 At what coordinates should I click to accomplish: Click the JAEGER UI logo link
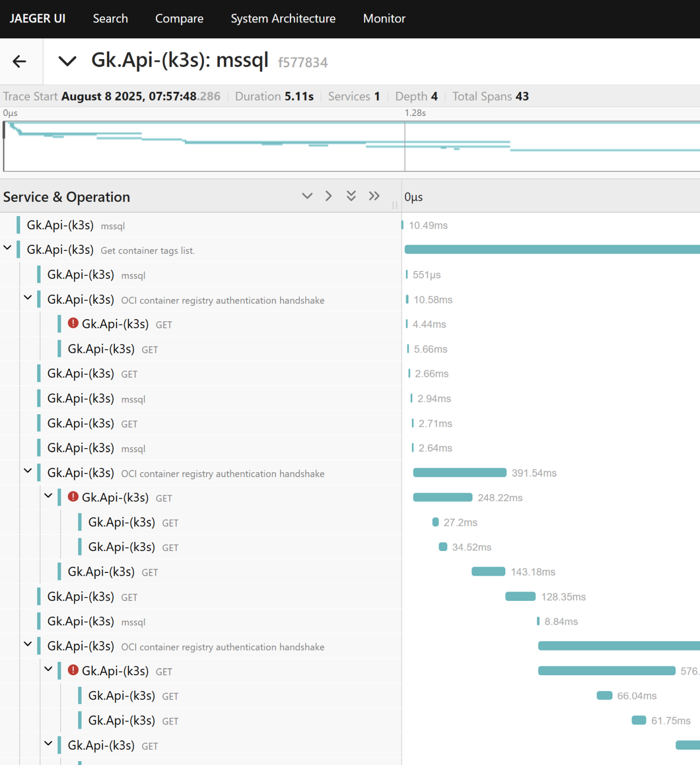[x=38, y=19]
